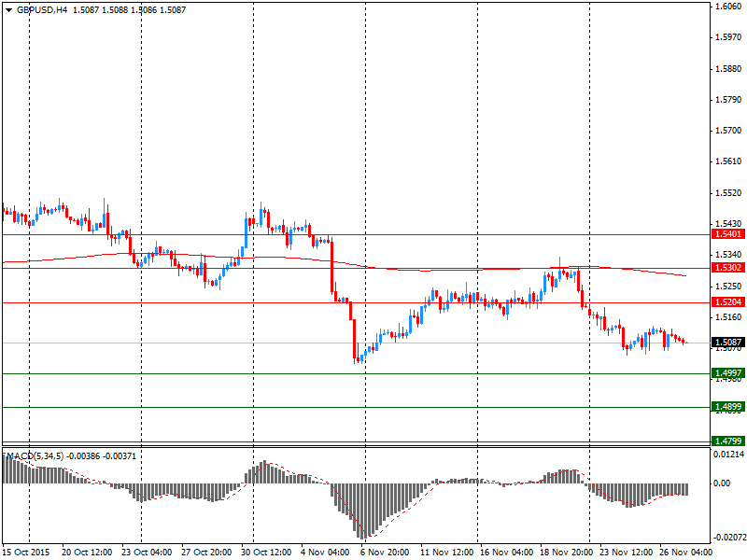
Task: Click the 26 Nov 04:00 time axis label
Action: (x=685, y=553)
